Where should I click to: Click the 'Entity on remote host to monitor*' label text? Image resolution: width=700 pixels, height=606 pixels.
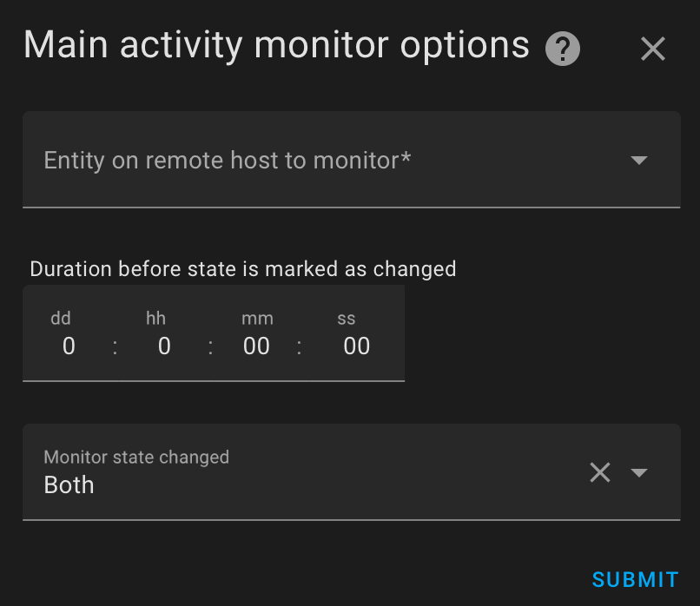tap(228, 161)
